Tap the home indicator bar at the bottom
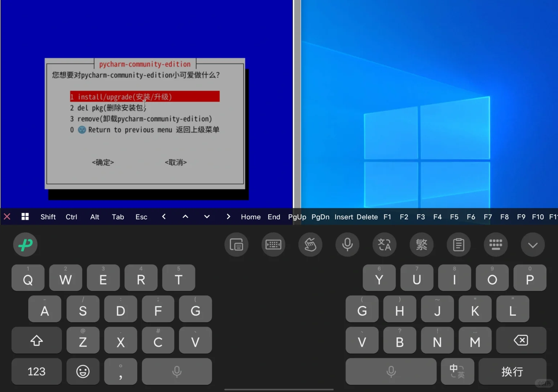 pyautogui.click(x=279, y=389)
